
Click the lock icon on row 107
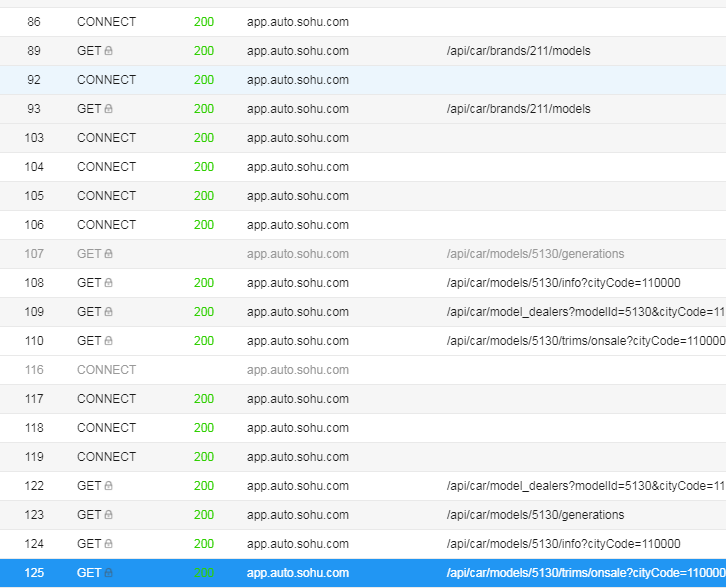[108, 253]
